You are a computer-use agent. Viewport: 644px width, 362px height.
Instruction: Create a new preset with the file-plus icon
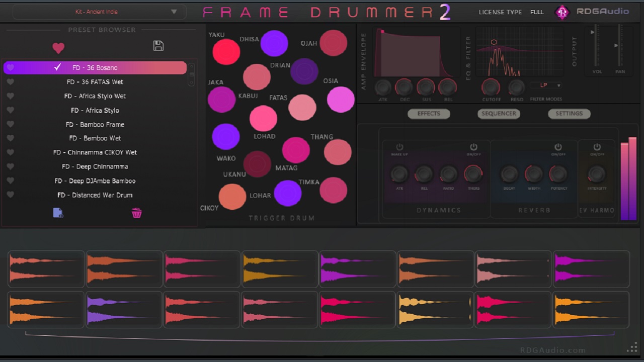pos(58,213)
